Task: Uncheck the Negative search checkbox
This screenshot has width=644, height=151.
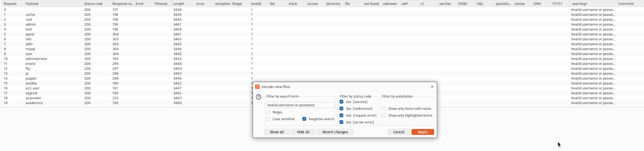Action: 304,119
